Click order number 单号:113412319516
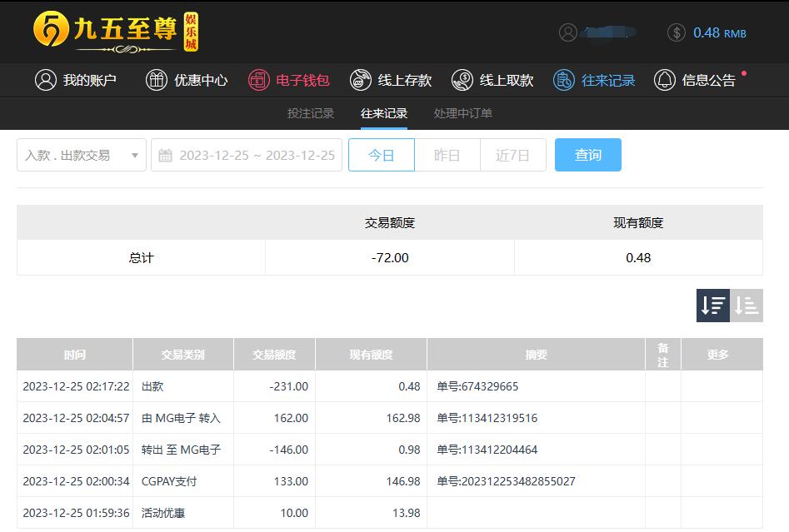The width and height of the screenshot is (789, 532). [x=487, y=418]
